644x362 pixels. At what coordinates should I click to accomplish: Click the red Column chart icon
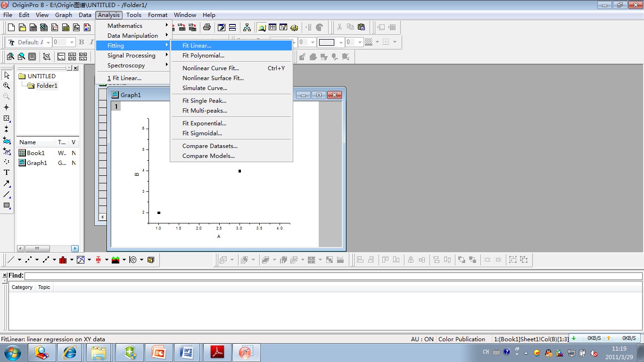pos(63,260)
